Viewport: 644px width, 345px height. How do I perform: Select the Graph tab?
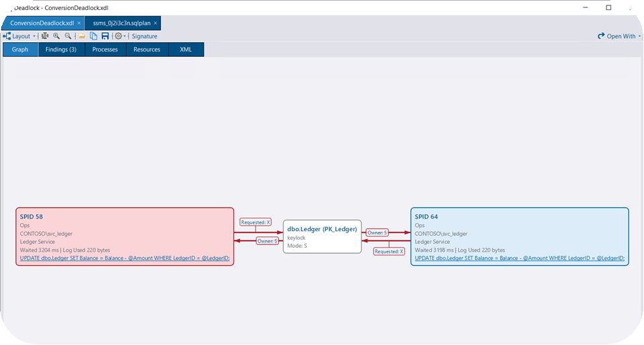[x=20, y=49]
